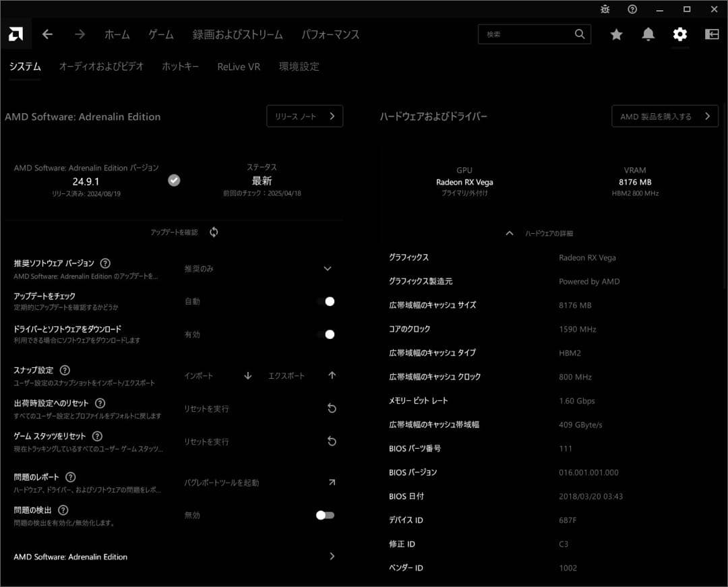Click the favorites star icon
The height and width of the screenshot is (587, 728).
coord(616,34)
